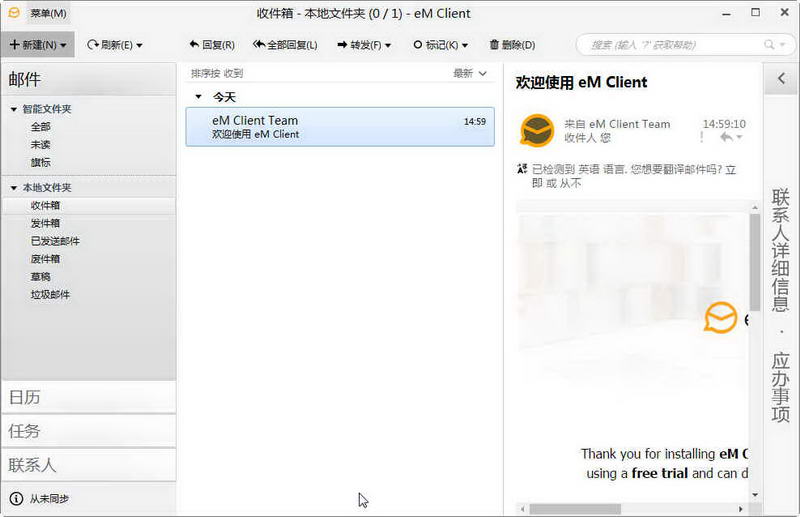This screenshot has height=517, width=800.
Task: Open the 标记(K) dropdown arrow
Action: tap(464, 45)
